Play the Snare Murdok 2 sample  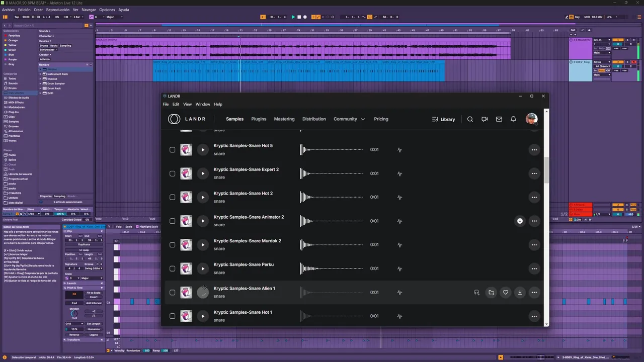coord(203,245)
